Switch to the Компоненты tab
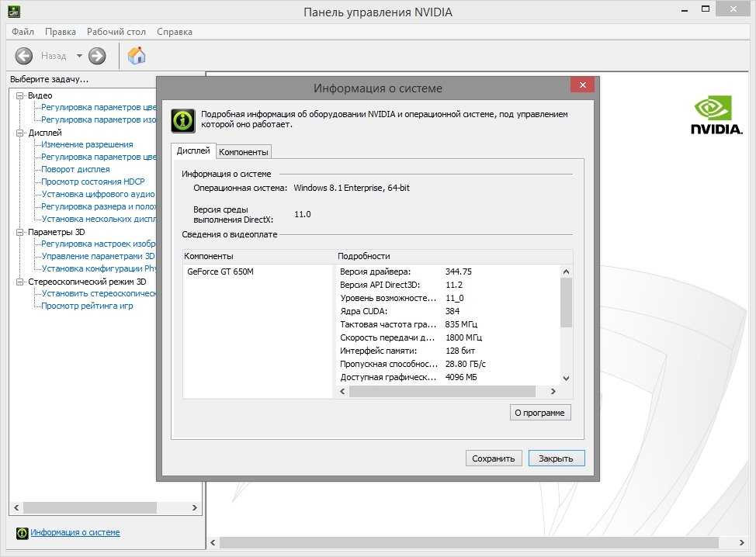 tap(244, 152)
